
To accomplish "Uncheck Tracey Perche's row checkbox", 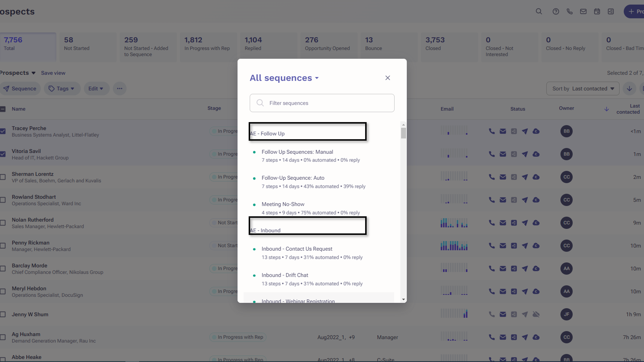I will [3, 131].
